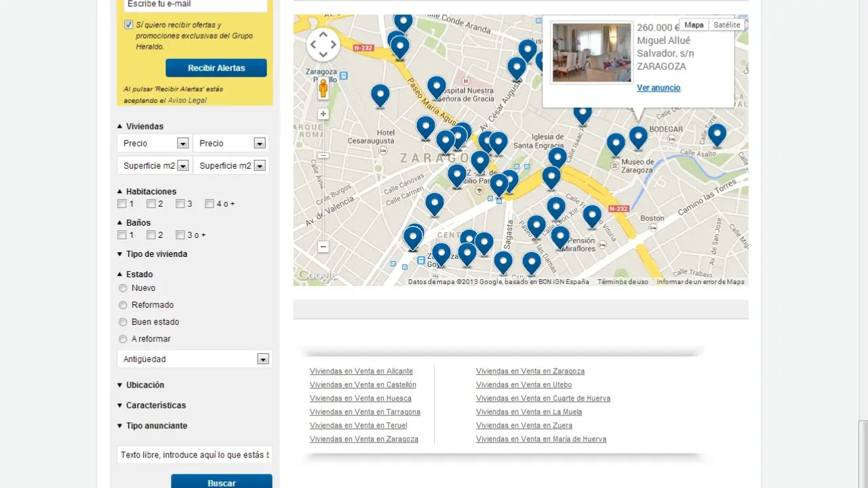
Task: Click the map pin near Pensión Miraflores
Action: (560, 237)
